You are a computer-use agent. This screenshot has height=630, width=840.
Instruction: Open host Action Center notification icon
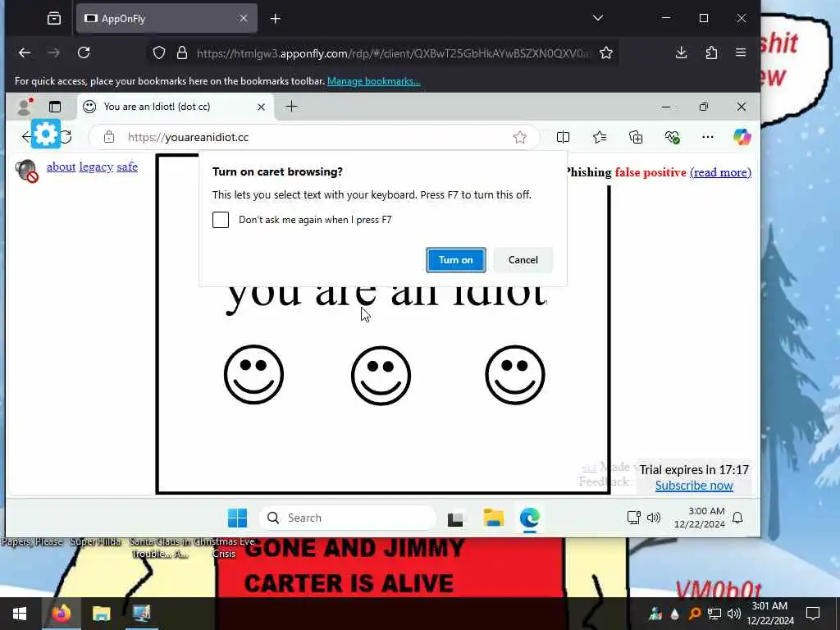tap(813, 614)
